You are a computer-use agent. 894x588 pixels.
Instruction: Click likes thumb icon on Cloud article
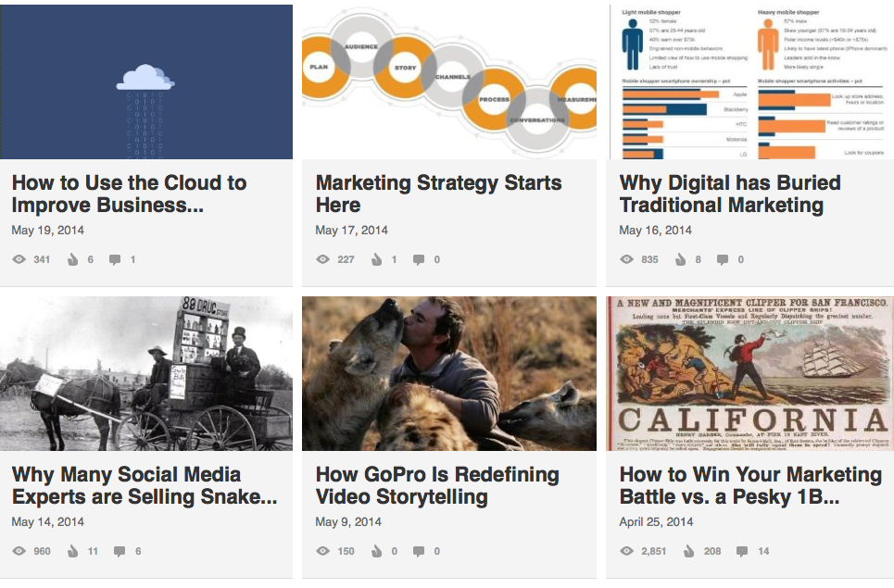73,260
